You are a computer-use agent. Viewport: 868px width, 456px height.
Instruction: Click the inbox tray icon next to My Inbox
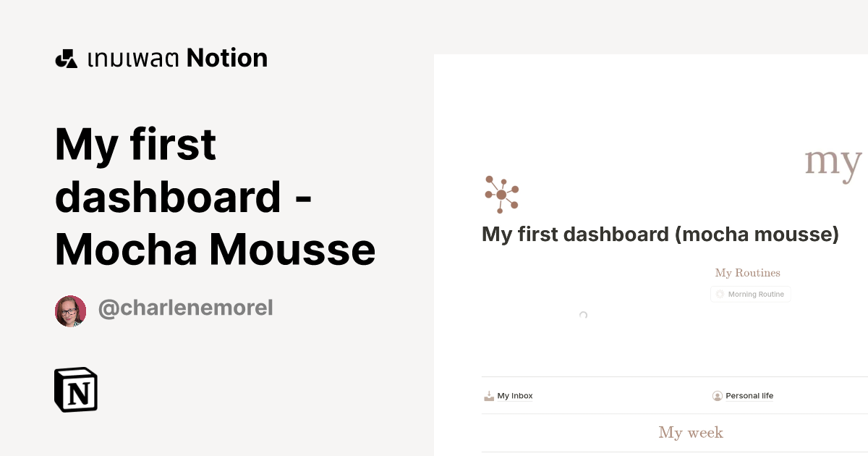coord(488,395)
